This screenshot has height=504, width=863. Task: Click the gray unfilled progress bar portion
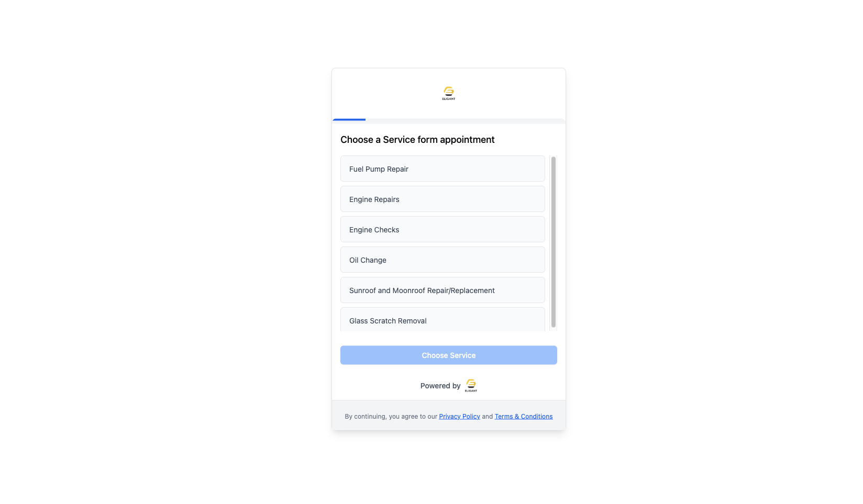point(466,121)
